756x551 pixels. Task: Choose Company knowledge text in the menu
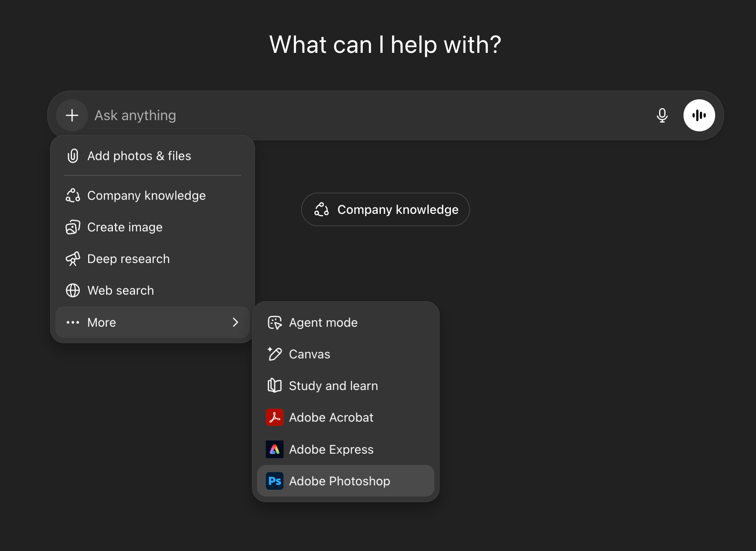147,195
